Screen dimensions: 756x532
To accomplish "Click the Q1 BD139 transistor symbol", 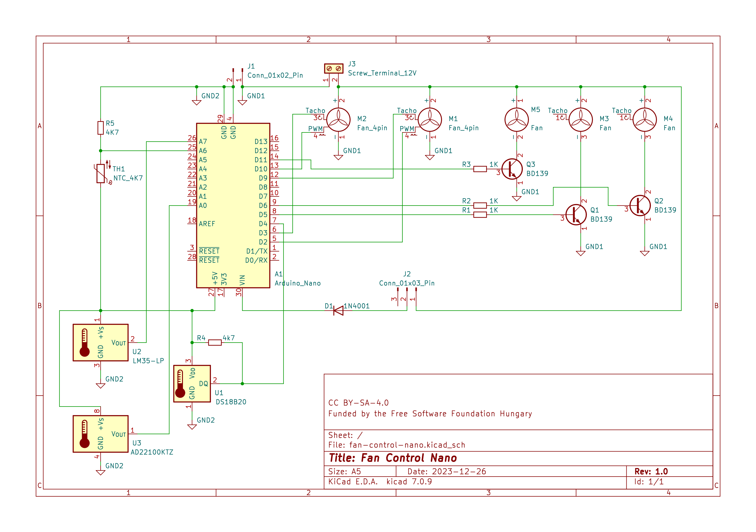I will pyautogui.click(x=576, y=215).
